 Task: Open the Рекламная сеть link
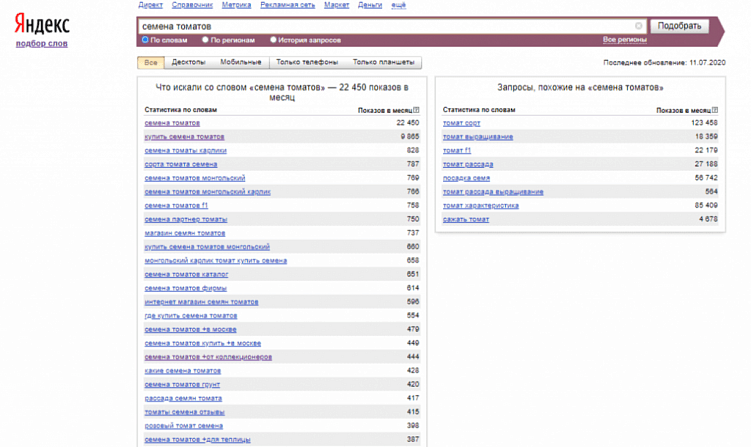coord(287,5)
